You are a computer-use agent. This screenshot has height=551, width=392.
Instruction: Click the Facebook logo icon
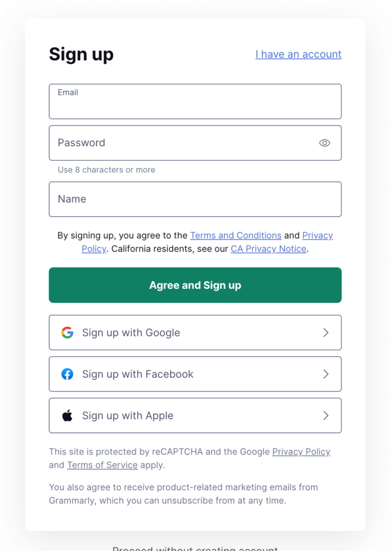click(67, 374)
